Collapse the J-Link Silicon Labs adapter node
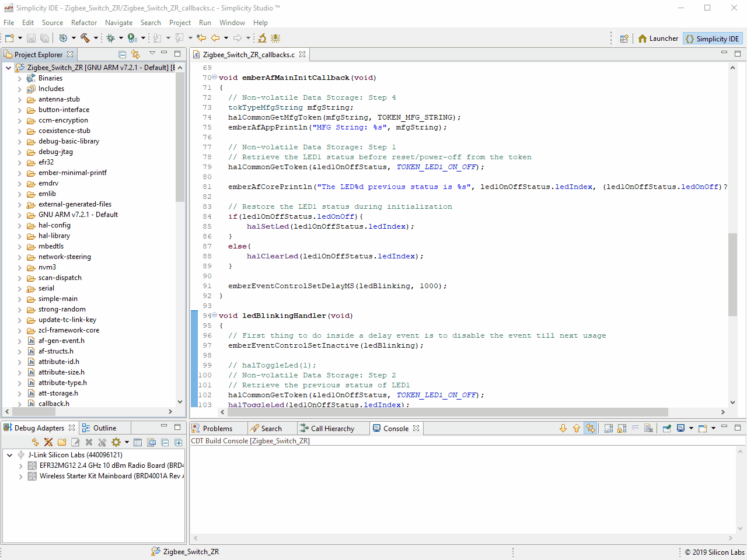The image size is (747, 560). [10, 455]
